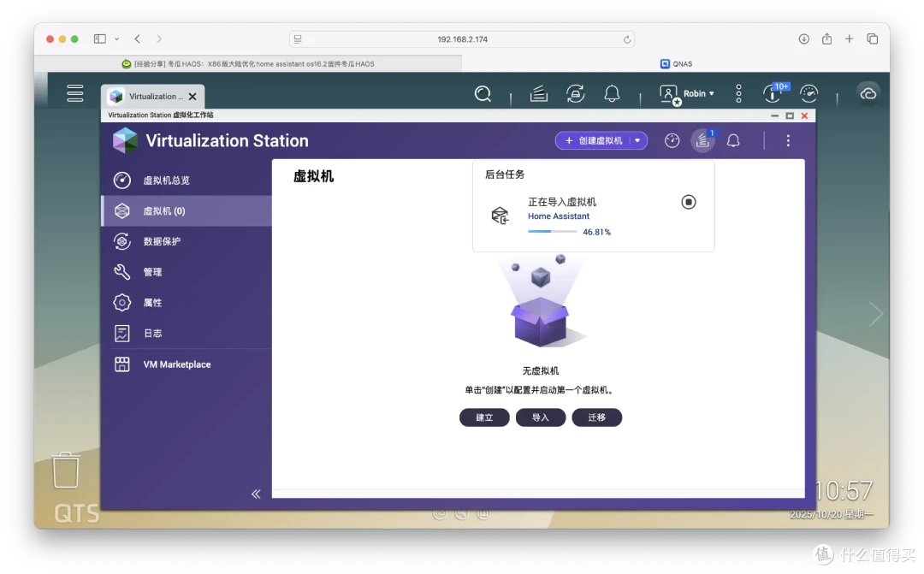Click the import progress bar

coord(552,232)
